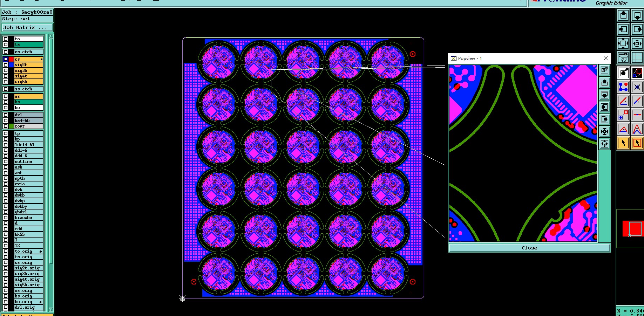Image resolution: width=644 pixels, height=316 pixels.
Task: Select the sig4t layer name
Action: (28, 76)
